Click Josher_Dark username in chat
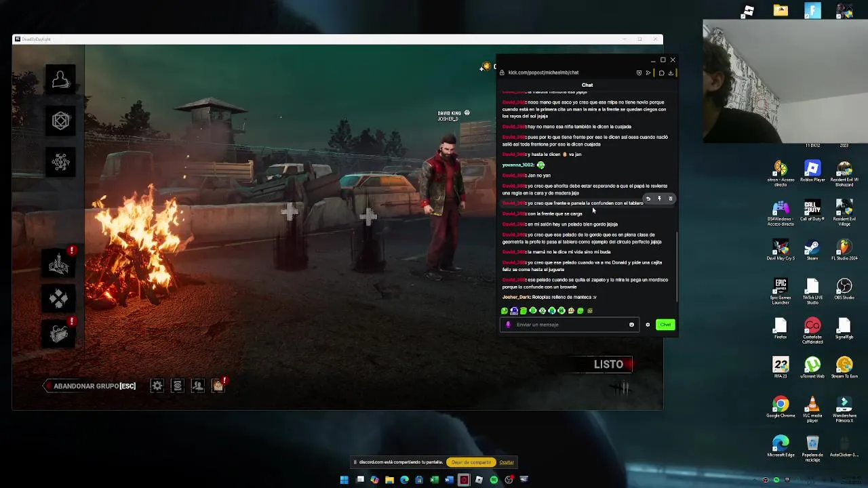Viewport: 868px width, 488px height. (x=516, y=297)
